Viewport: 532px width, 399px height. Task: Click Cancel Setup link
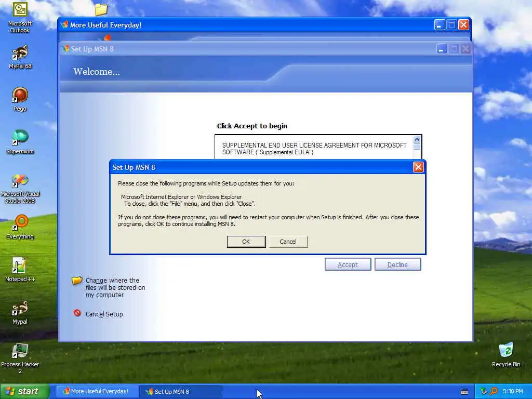pos(104,314)
